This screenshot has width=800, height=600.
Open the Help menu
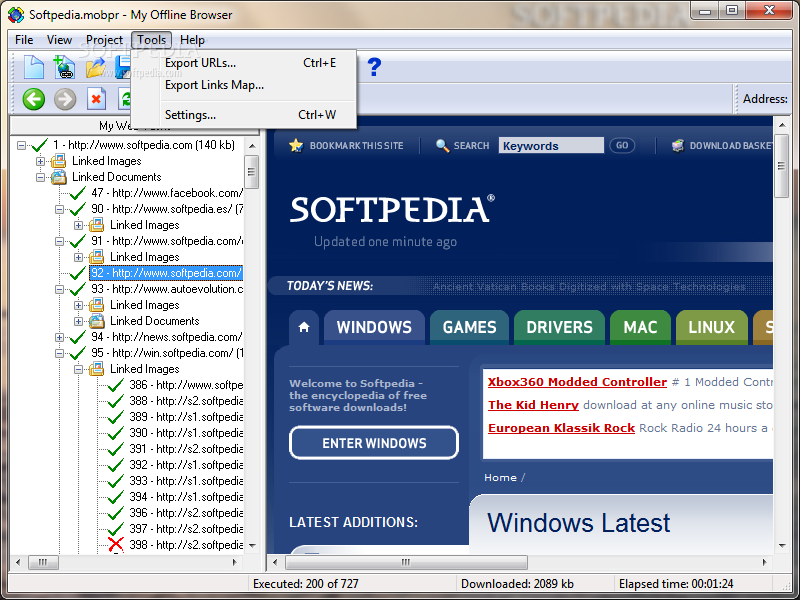(x=192, y=40)
